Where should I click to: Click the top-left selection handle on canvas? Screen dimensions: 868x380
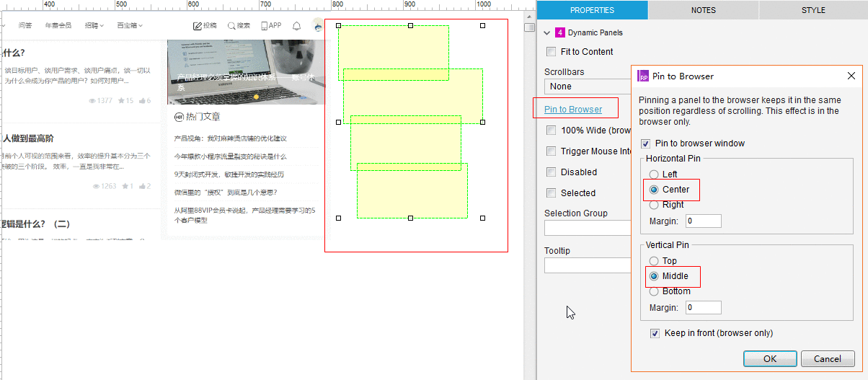click(x=339, y=25)
